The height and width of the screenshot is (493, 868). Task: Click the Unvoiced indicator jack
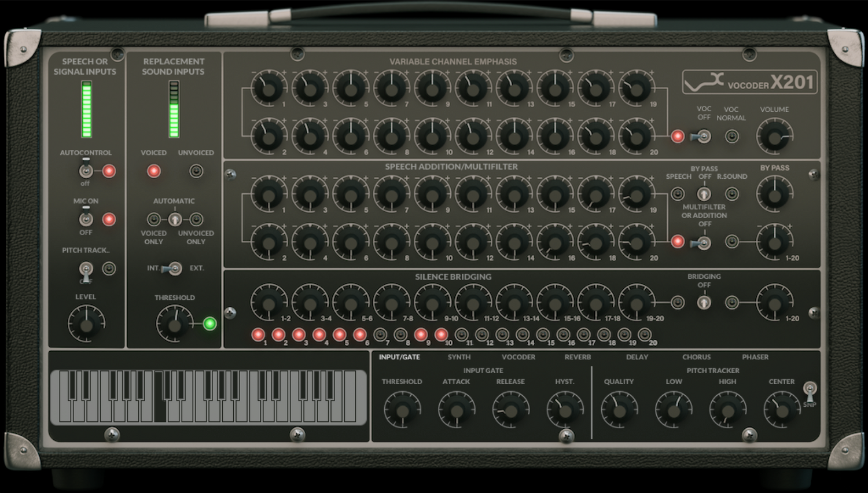(x=196, y=171)
